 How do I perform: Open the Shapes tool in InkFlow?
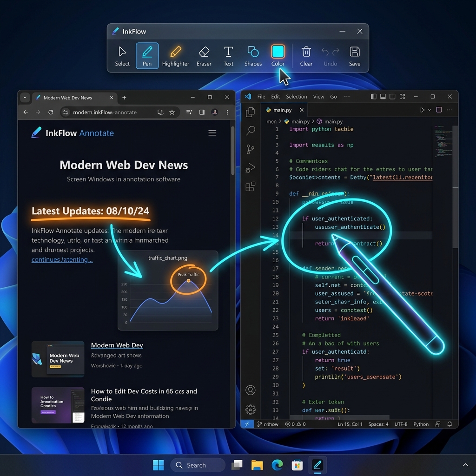(x=253, y=56)
